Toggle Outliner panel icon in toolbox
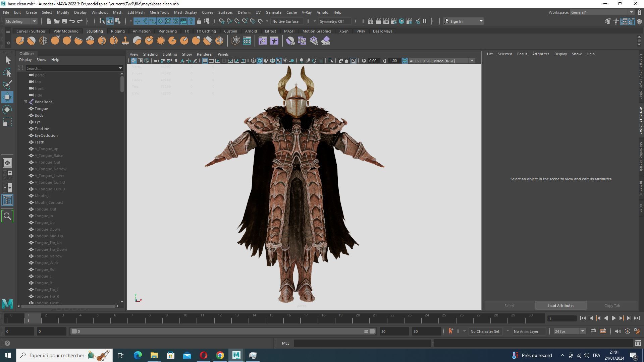 click(7, 200)
